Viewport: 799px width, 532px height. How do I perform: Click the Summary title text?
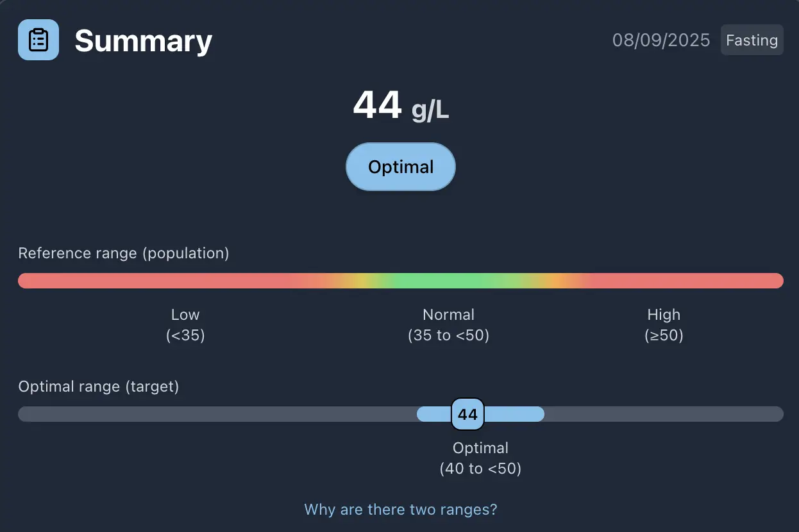tap(143, 41)
